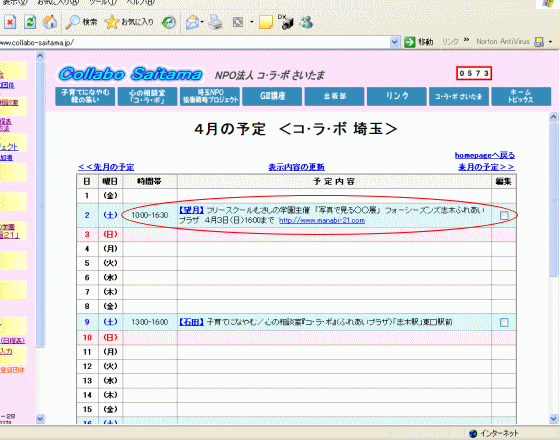Tick the edit checkbox for April 2 row

(504, 215)
